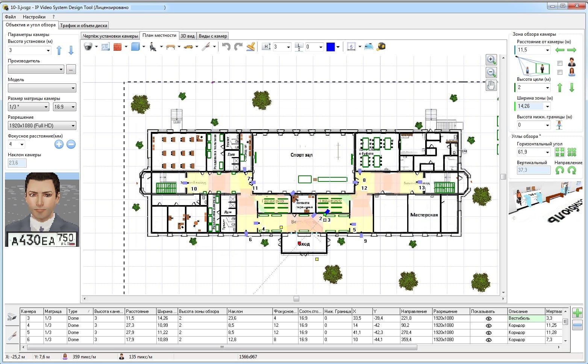This screenshot has height=364, width=588.
Task: Increase camera distance with right green arrow
Action: tap(572, 50)
